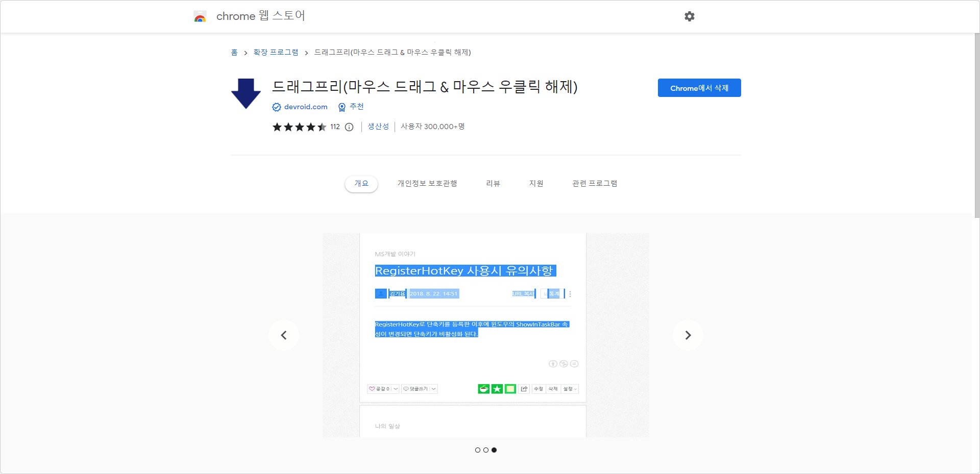The height and width of the screenshot is (474, 980).
Task: Show previous screenshot with left arrow
Action: 284,335
